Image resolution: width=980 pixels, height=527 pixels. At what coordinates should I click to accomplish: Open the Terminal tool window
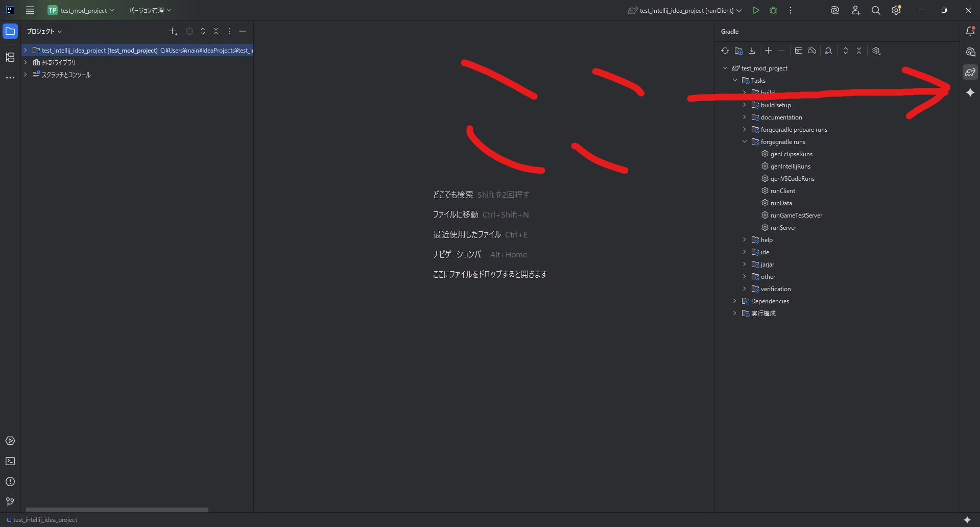10,461
